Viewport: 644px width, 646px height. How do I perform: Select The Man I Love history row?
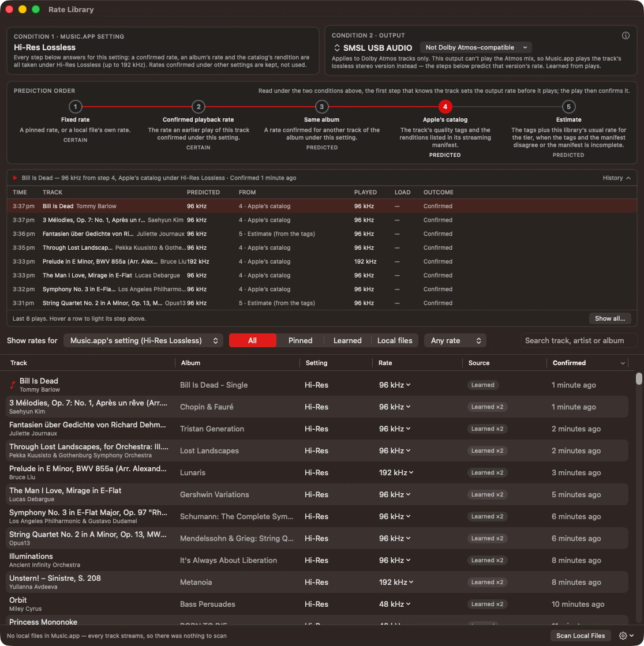[321, 275]
